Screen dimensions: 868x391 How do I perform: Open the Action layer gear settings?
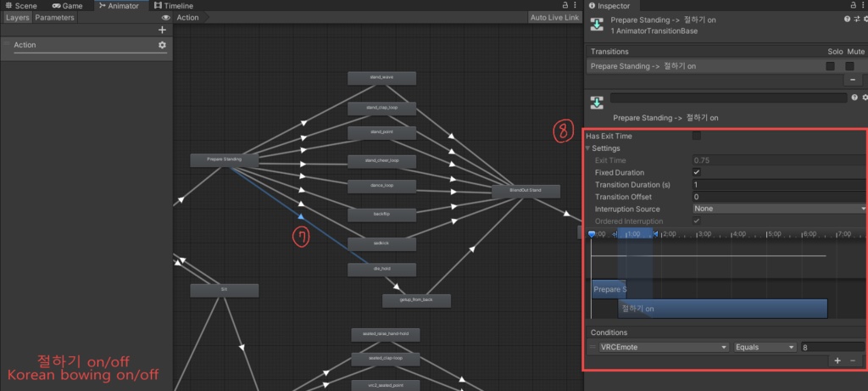point(162,45)
